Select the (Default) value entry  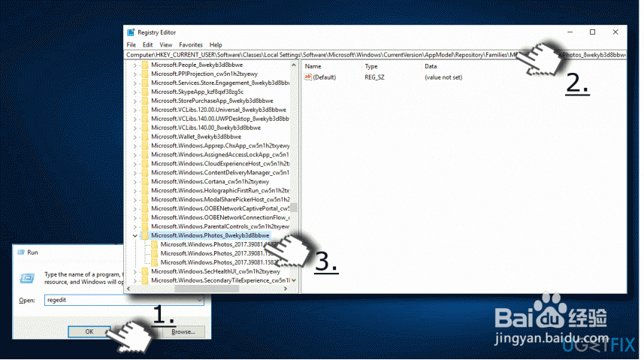[324, 77]
